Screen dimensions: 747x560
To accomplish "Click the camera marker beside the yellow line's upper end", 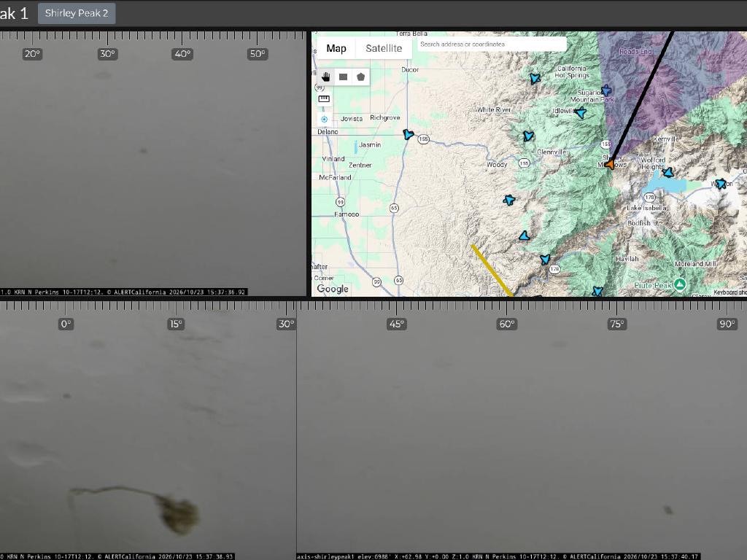I will pyautogui.click(x=524, y=236).
